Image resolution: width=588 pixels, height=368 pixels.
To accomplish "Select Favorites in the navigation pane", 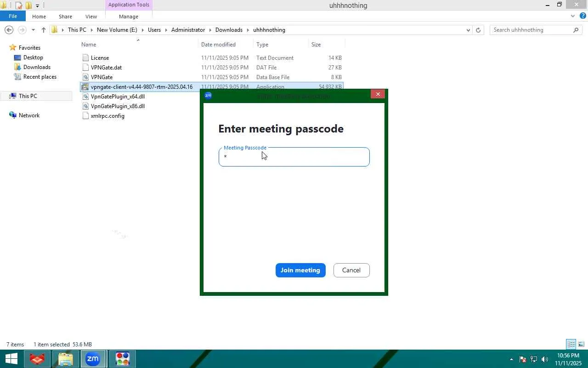I will click(29, 48).
